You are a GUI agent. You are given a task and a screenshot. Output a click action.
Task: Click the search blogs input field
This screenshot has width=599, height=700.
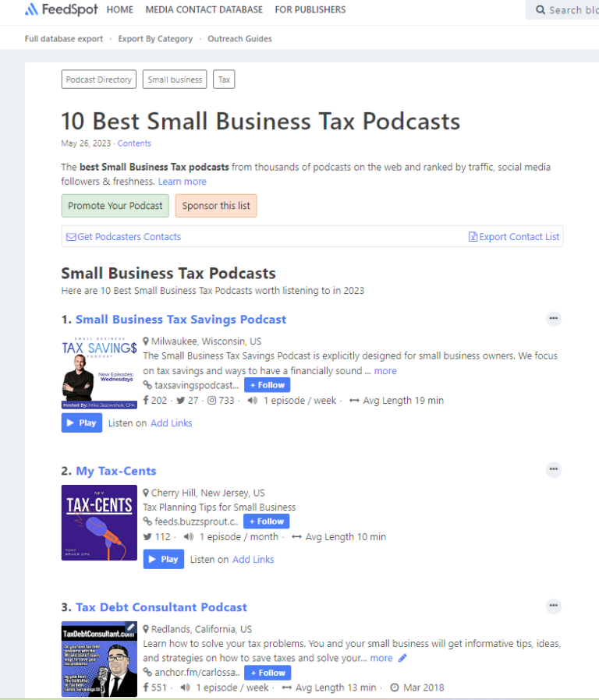coord(569,10)
